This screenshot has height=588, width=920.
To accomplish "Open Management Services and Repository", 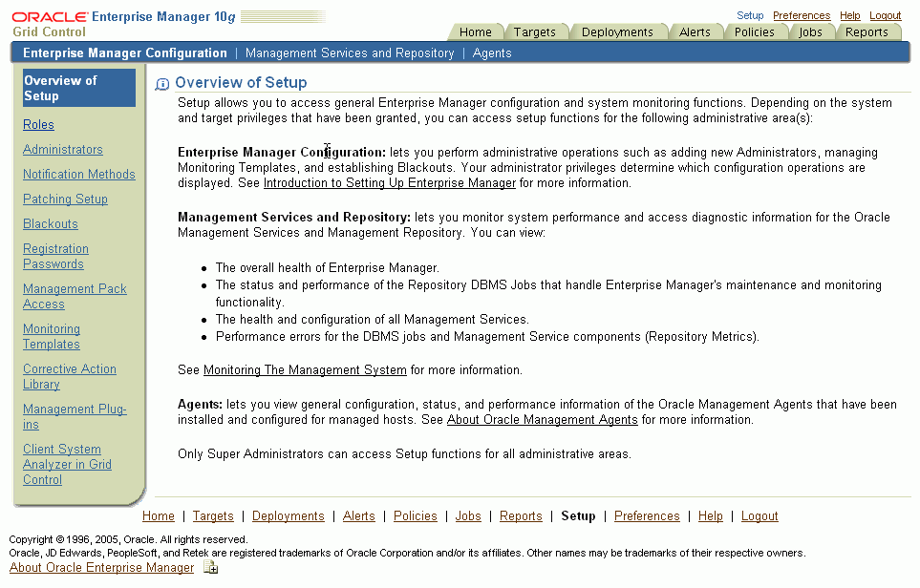I will pos(350,52).
